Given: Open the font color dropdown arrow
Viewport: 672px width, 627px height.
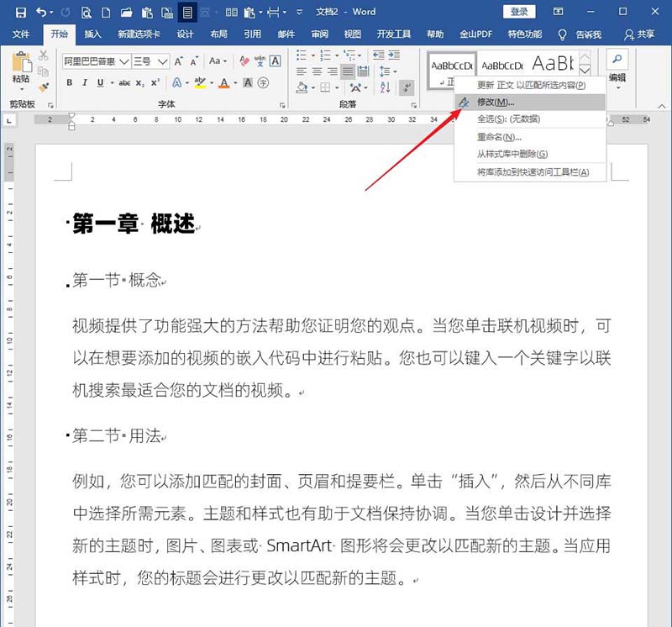Looking at the screenshot, I should pos(234,81).
